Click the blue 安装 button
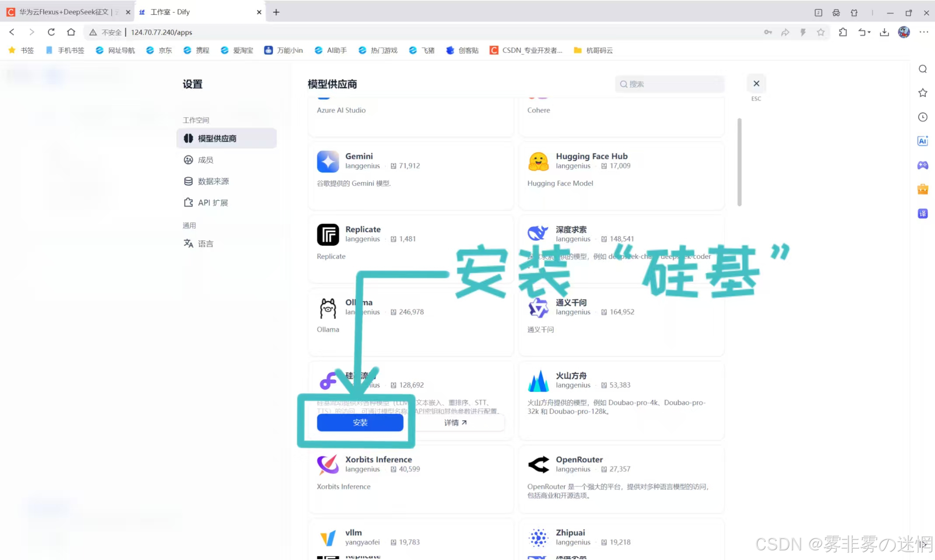935x560 pixels. pyautogui.click(x=360, y=423)
